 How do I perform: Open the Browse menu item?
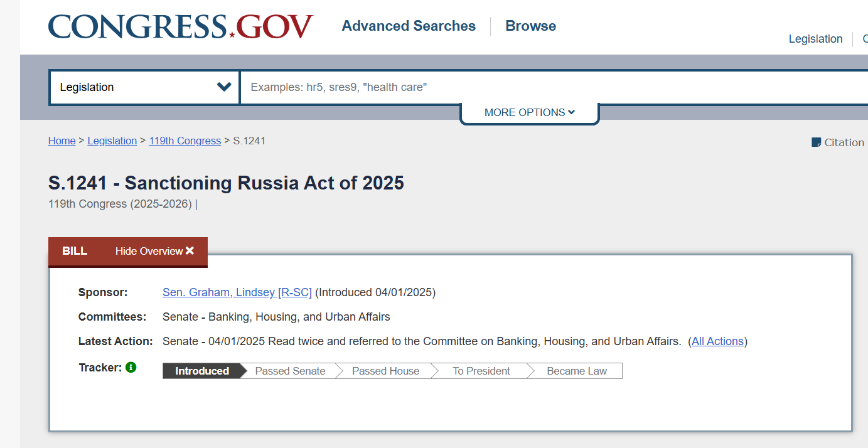[530, 26]
